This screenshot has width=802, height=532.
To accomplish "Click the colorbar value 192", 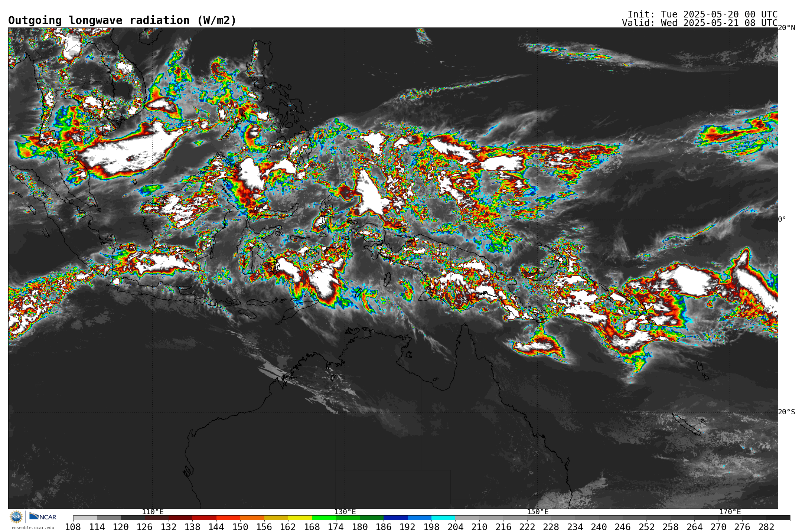I will [407, 527].
